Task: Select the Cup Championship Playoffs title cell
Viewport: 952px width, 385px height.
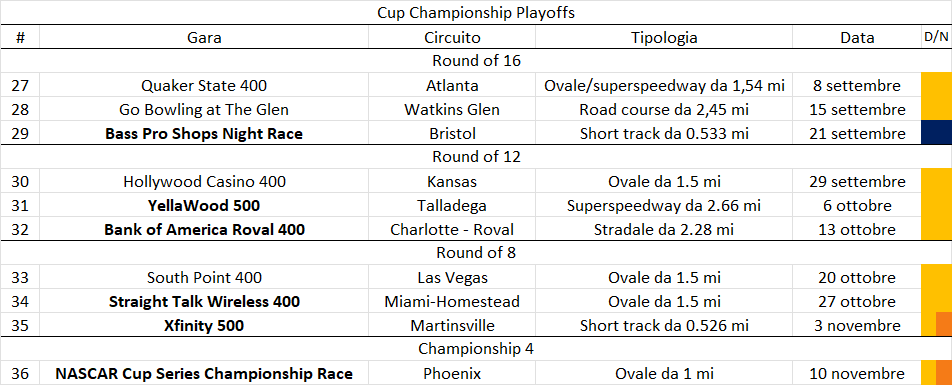Action: pos(476,13)
